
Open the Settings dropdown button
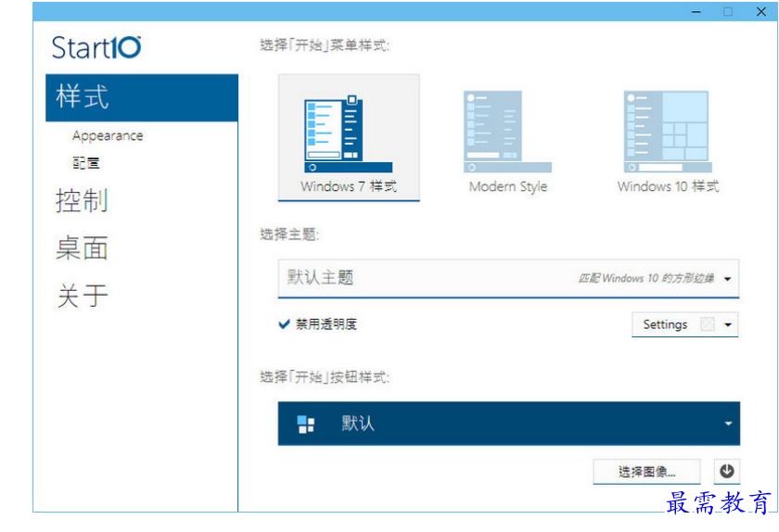[685, 324]
